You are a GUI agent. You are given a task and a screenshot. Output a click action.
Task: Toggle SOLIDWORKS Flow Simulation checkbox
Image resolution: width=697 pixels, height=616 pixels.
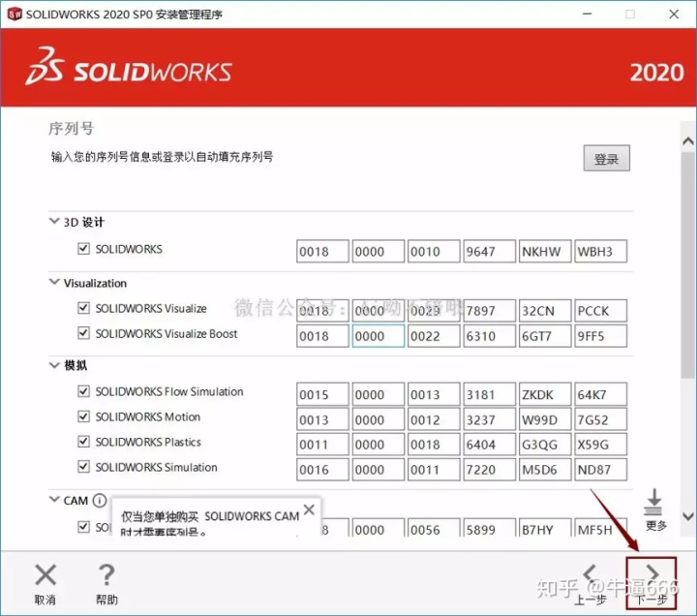tap(83, 391)
